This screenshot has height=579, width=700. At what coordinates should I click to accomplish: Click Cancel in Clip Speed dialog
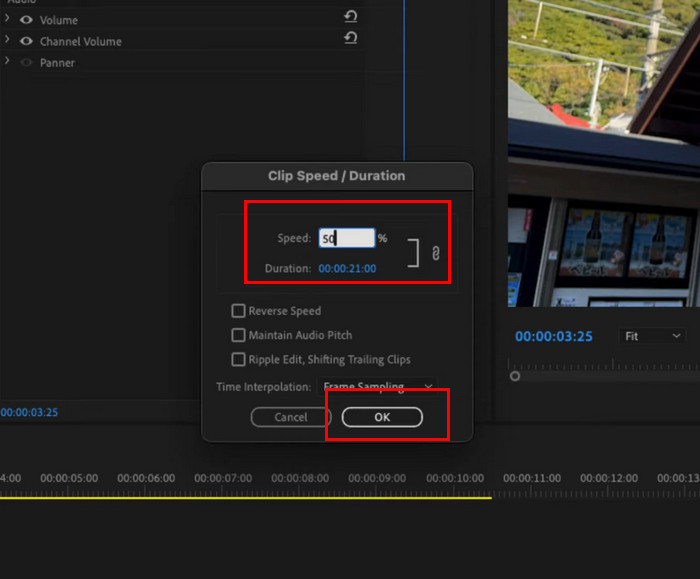pos(291,417)
